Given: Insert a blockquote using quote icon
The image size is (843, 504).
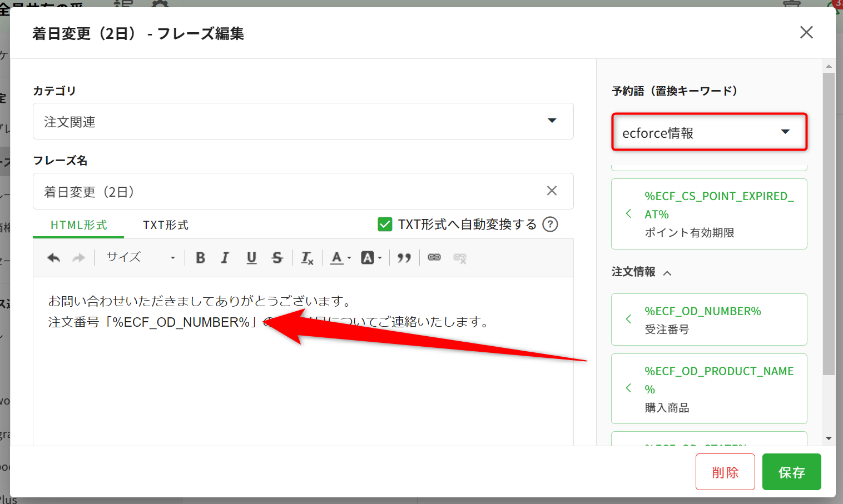Looking at the screenshot, I should [404, 258].
